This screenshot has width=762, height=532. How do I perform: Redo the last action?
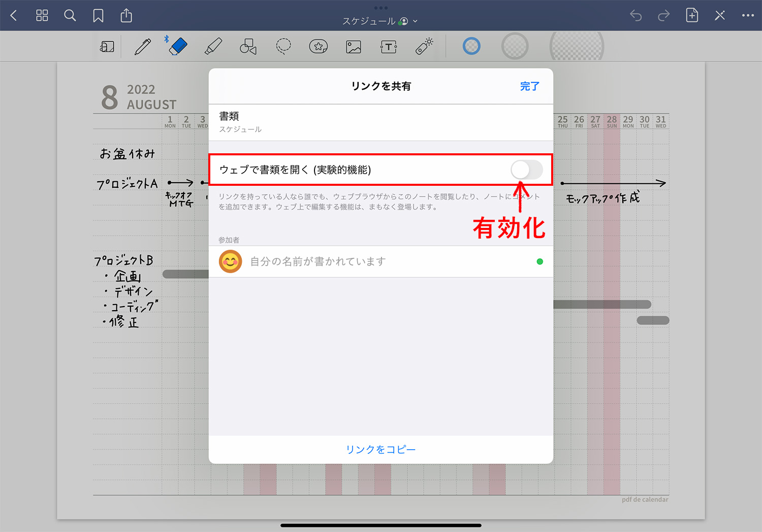[663, 16]
